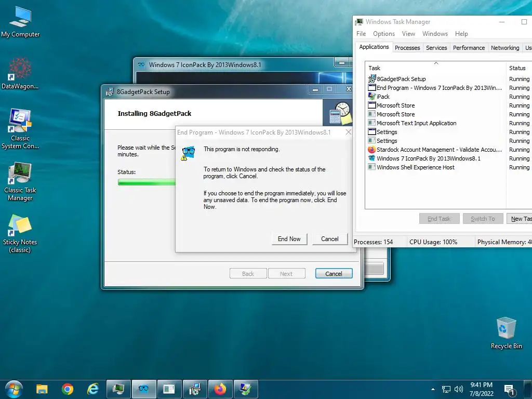Switch to the Processes tab
Viewport: 532px width, 399px height.
(x=407, y=48)
